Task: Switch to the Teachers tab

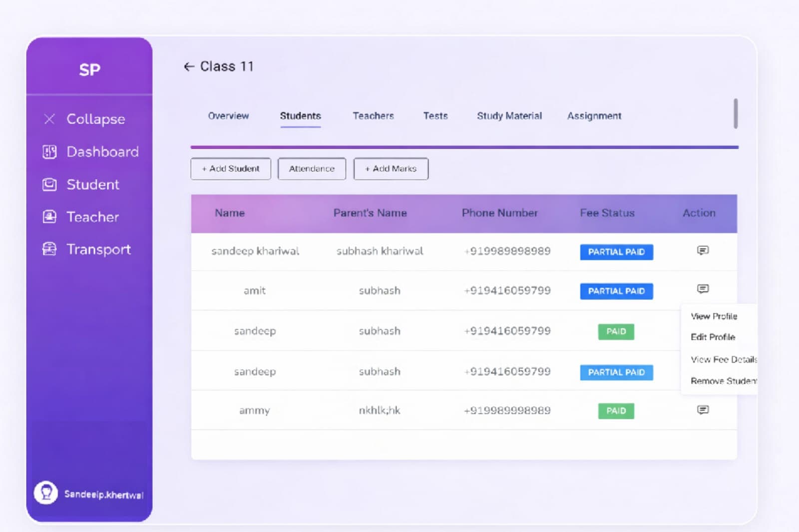Action: point(373,116)
